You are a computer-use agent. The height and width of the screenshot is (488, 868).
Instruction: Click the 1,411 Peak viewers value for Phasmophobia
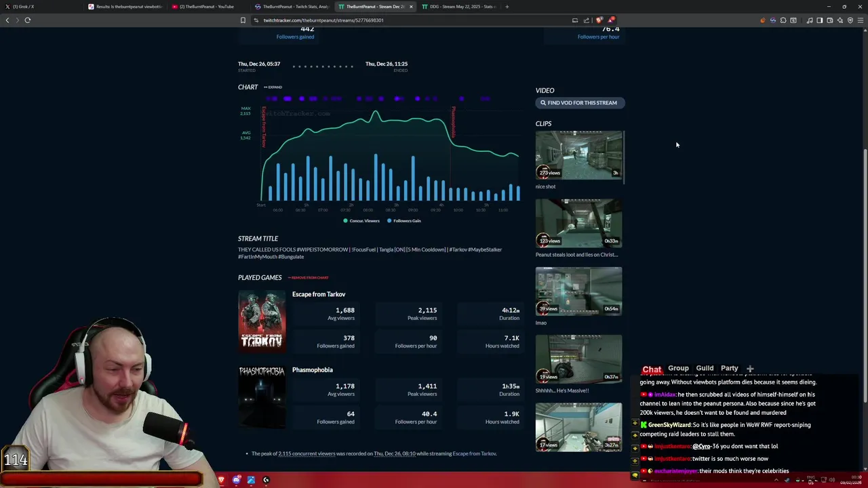click(x=427, y=386)
